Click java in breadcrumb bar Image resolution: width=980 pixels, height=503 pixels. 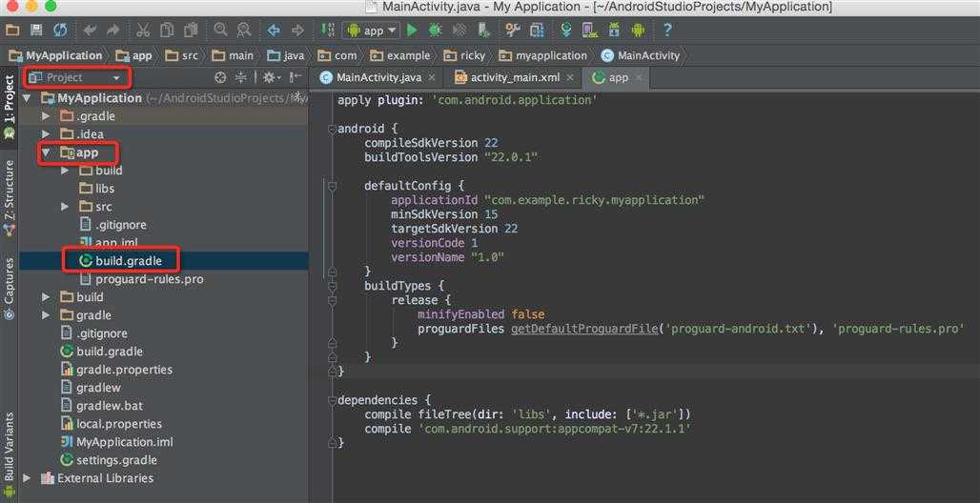coord(286,55)
